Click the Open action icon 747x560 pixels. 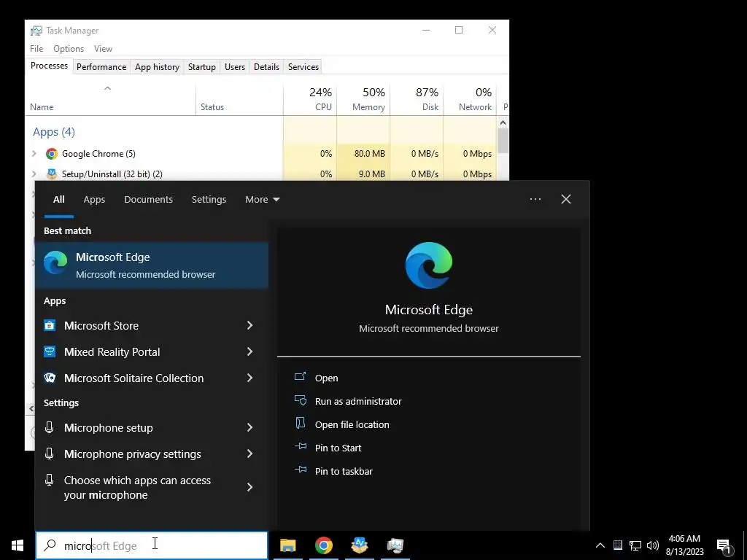[x=300, y=377]
